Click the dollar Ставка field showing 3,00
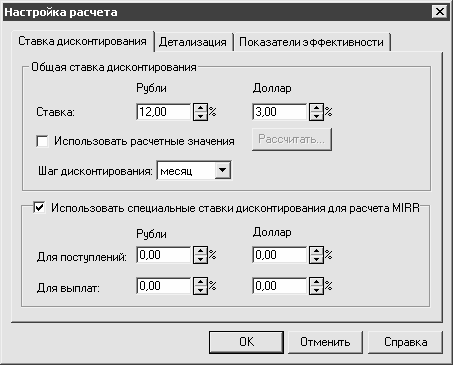The width and height of the screenshot is (453, 365). coord(280,112)
